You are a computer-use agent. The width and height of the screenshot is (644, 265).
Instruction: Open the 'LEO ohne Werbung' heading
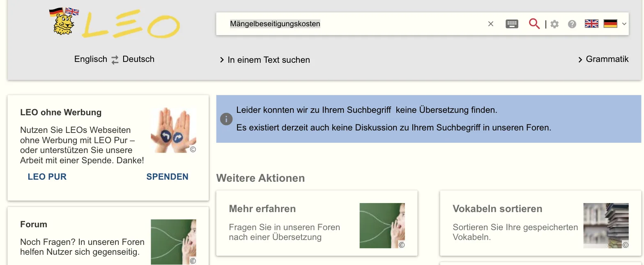[61, 112]
